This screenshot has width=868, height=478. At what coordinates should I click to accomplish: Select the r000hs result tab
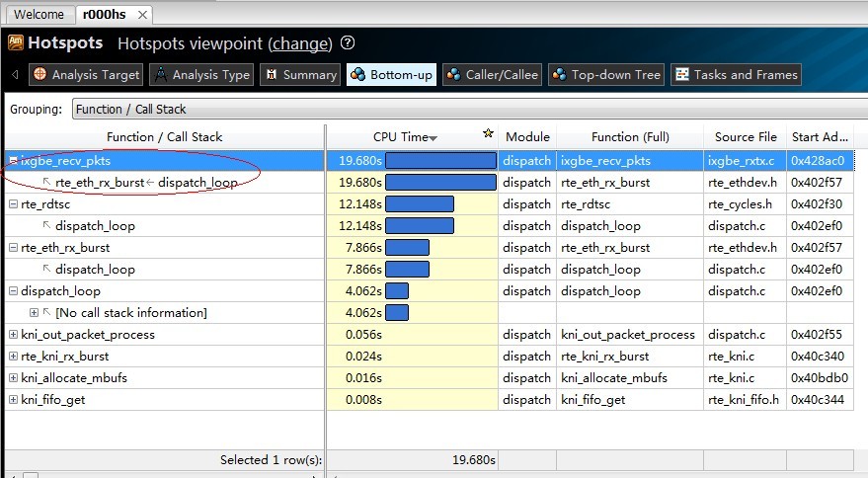tap(104, 15)
